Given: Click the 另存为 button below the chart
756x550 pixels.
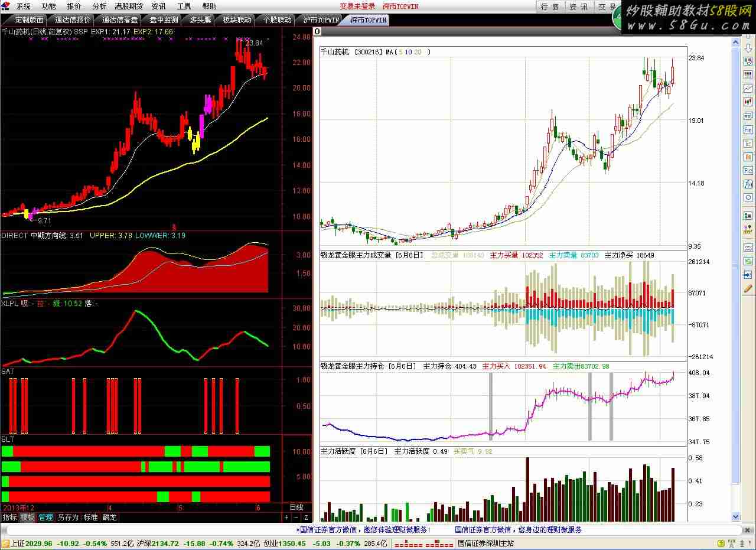Looking at the screenshot, I should (68, 517).
